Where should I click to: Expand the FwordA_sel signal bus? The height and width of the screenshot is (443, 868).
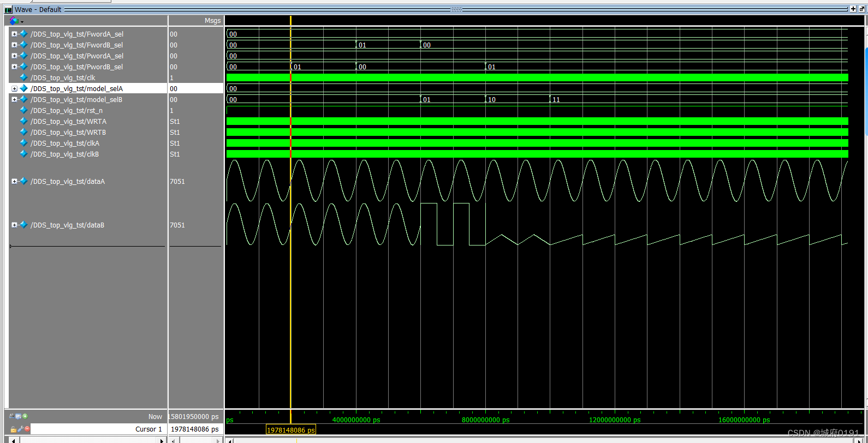[x=14, y=34]
